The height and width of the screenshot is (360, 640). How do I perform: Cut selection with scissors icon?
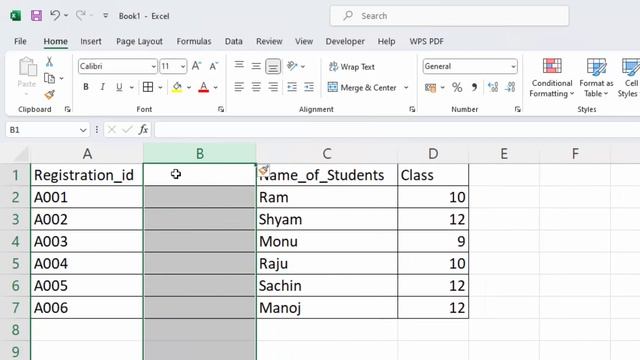(49, 62)
